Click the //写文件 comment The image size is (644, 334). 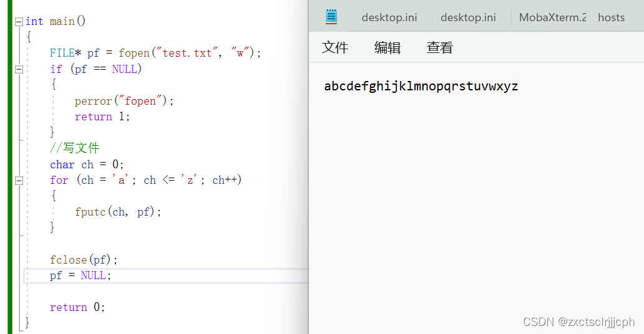coord(74,148)
